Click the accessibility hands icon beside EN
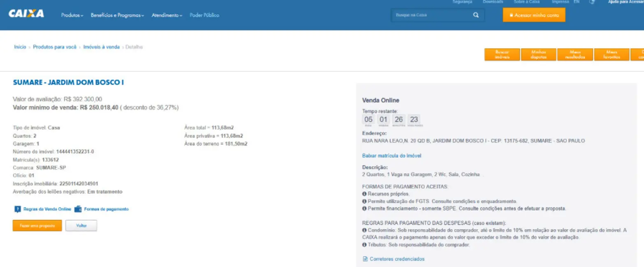644x267 pixels. pyautogui.click(x=592, y=2)
